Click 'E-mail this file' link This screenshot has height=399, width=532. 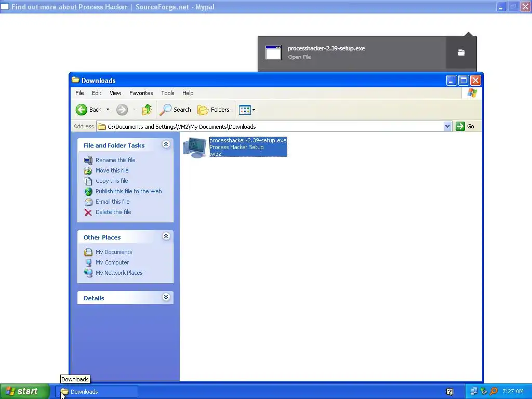pyautogui.click(x=113, y=202)
